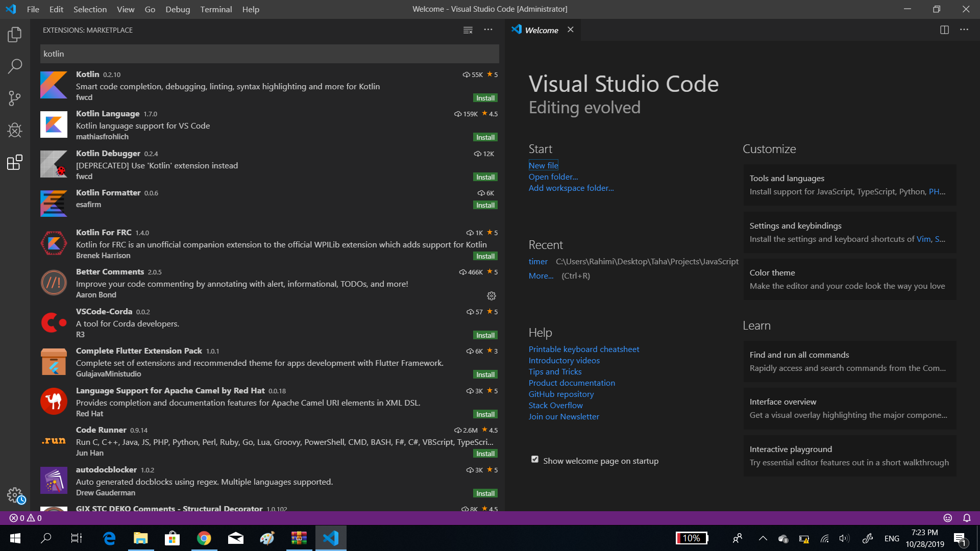The height and width of the screenshot is (551, 980).
Task: Open Task View on taskbar
Action: click(x=77, y=538)
